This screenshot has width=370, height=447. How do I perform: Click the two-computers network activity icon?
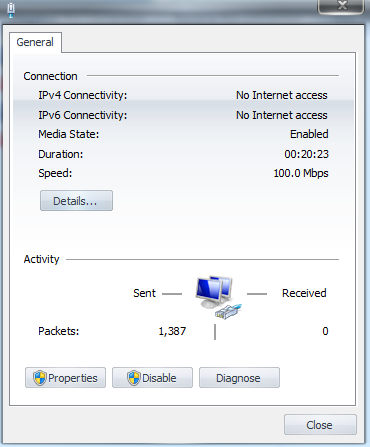click(x=214, y=292)
